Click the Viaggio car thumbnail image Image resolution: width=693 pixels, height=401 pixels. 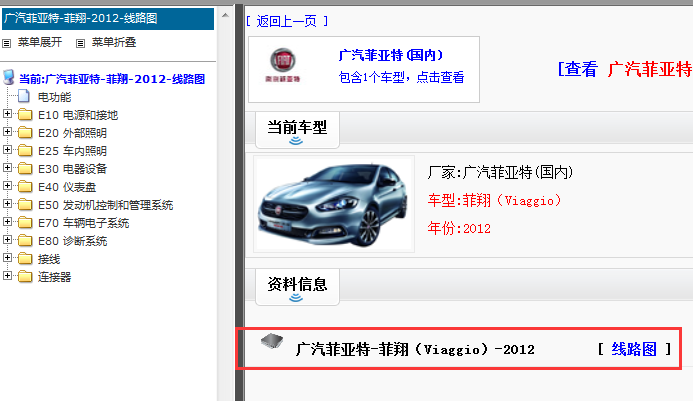click(x=334, y=204)
